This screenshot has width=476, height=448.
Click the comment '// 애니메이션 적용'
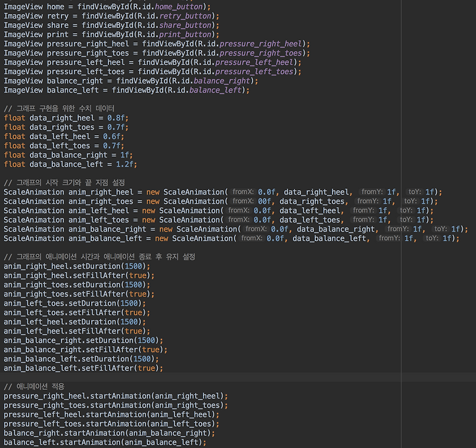[x=34, y=386]
